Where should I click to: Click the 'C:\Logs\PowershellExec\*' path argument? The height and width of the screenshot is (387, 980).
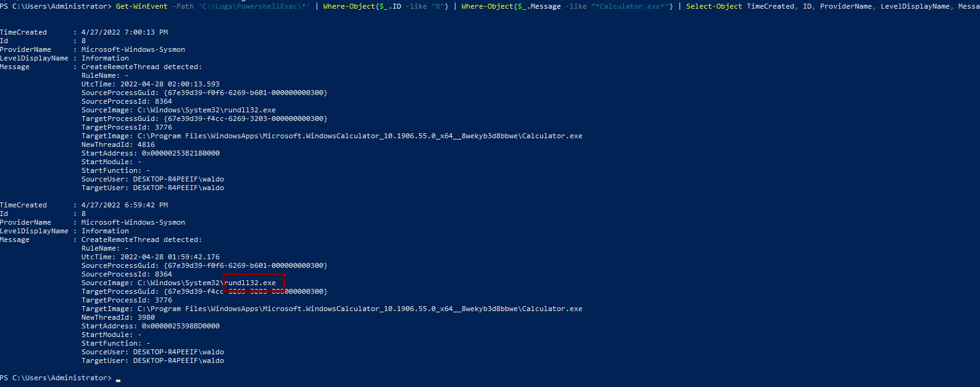254,6
